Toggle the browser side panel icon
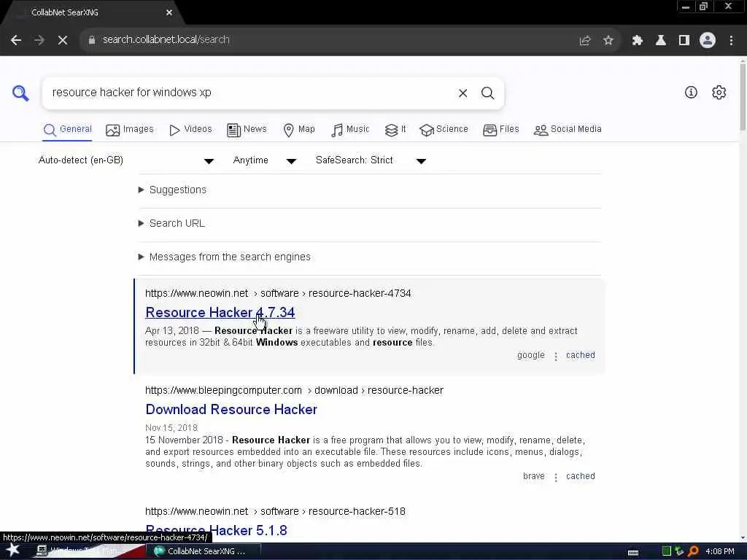Screen dimensions: 747x560 [684, 41]
